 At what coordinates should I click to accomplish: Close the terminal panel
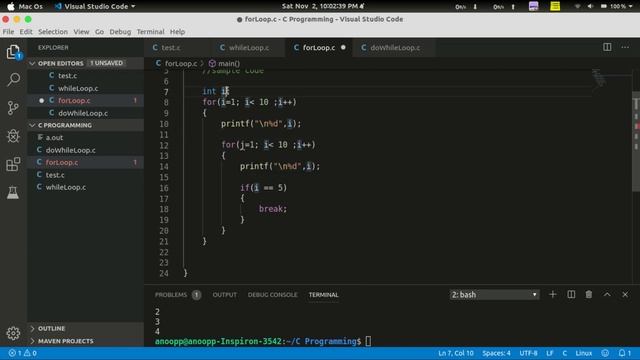(625, 294)
